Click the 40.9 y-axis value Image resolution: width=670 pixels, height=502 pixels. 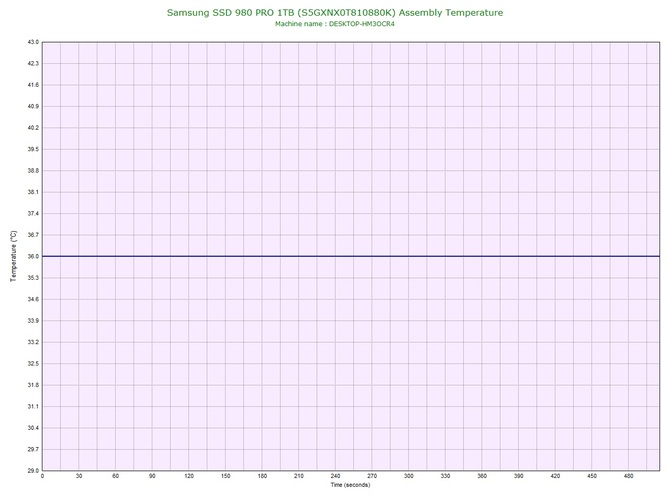tap(33, 106)
